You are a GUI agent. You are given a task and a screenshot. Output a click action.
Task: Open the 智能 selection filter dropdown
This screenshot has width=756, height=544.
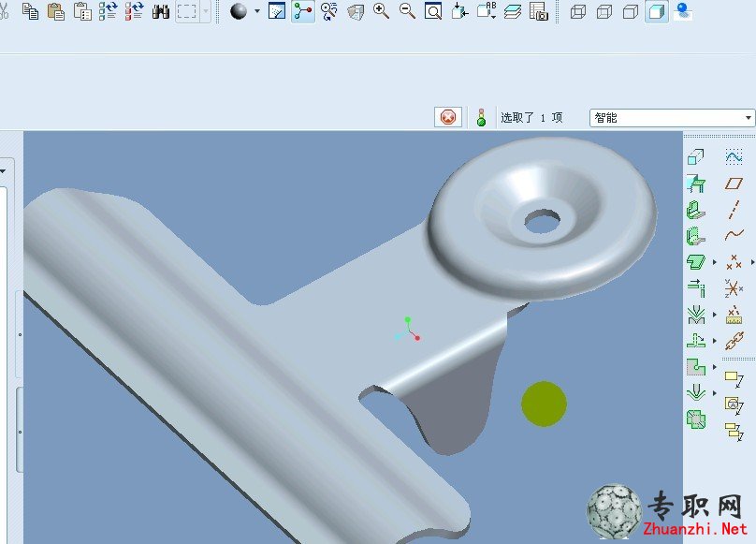(x=672, y=118)
